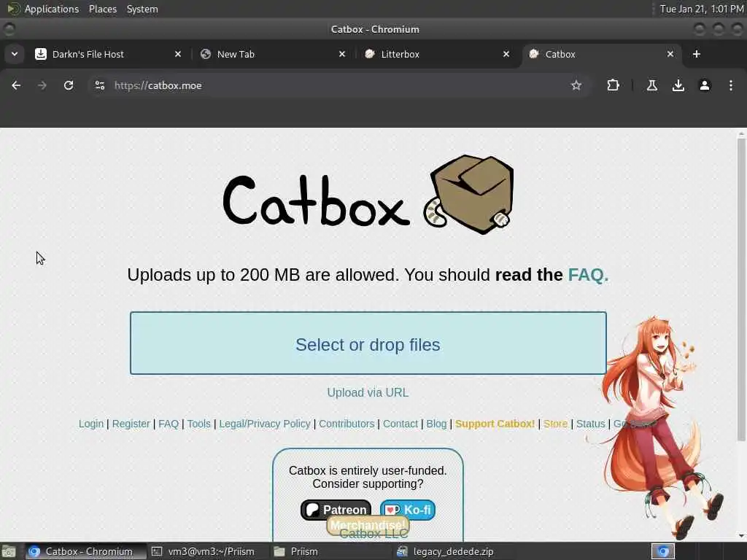Screen dimensions: 747x560
Task: Bookmark this page with the star icon
Action: (576, 85)
